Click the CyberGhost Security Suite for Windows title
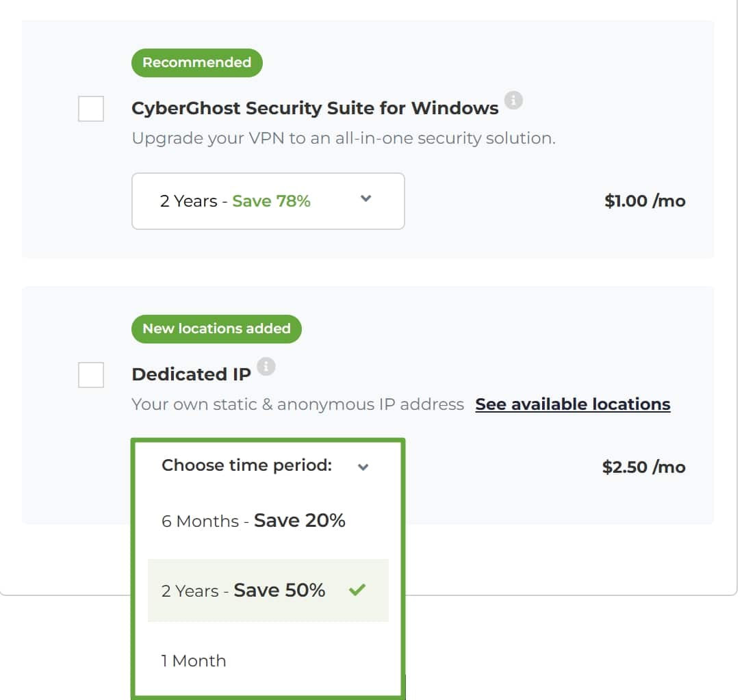 point(315,108)
